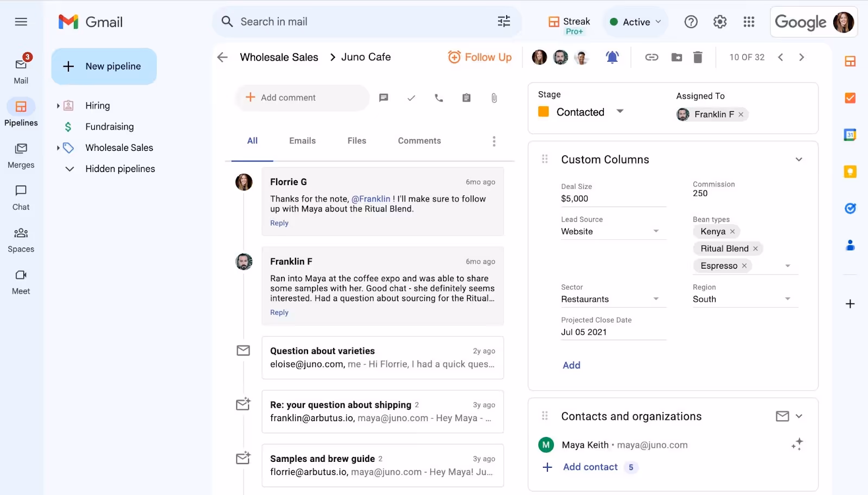The width and height of the screenshot is (868, 495).
Task: Open the main hamburger menu
Action: [21, 22]
